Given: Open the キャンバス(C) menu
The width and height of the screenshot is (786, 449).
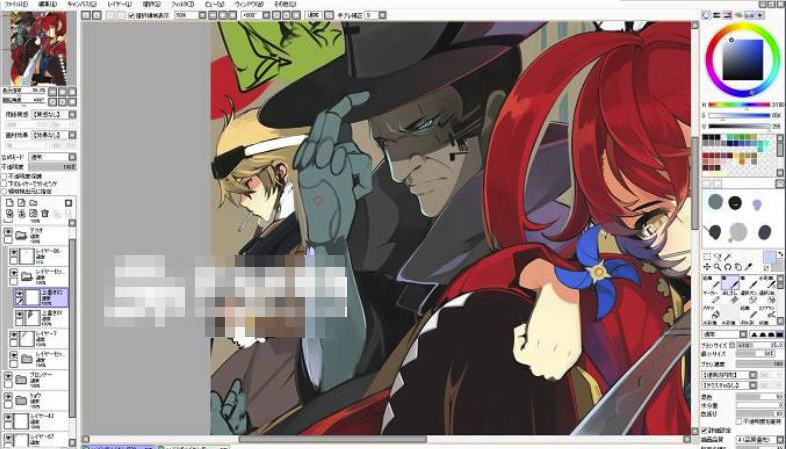Looking at the screenshot, I should coord(82,4).
